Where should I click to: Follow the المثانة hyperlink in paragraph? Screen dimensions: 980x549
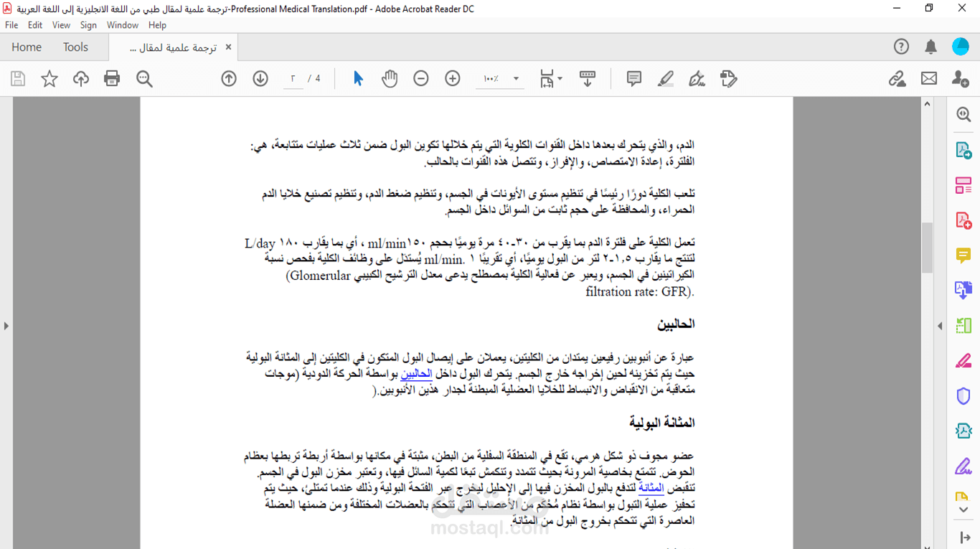651,488
